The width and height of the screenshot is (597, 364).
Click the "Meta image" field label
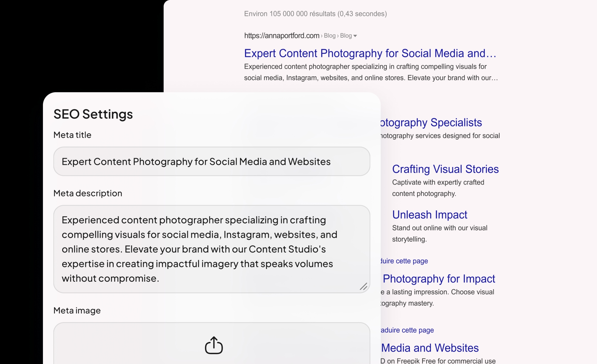tap(77, 311)
